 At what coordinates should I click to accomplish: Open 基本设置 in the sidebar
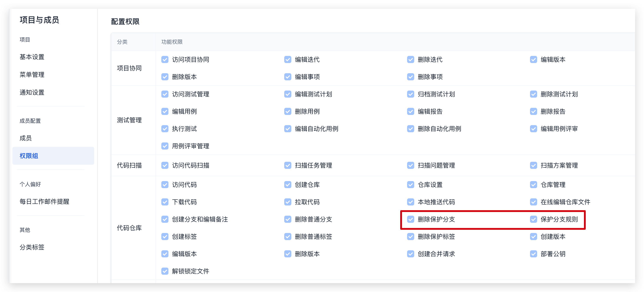[x=32, y=57]
